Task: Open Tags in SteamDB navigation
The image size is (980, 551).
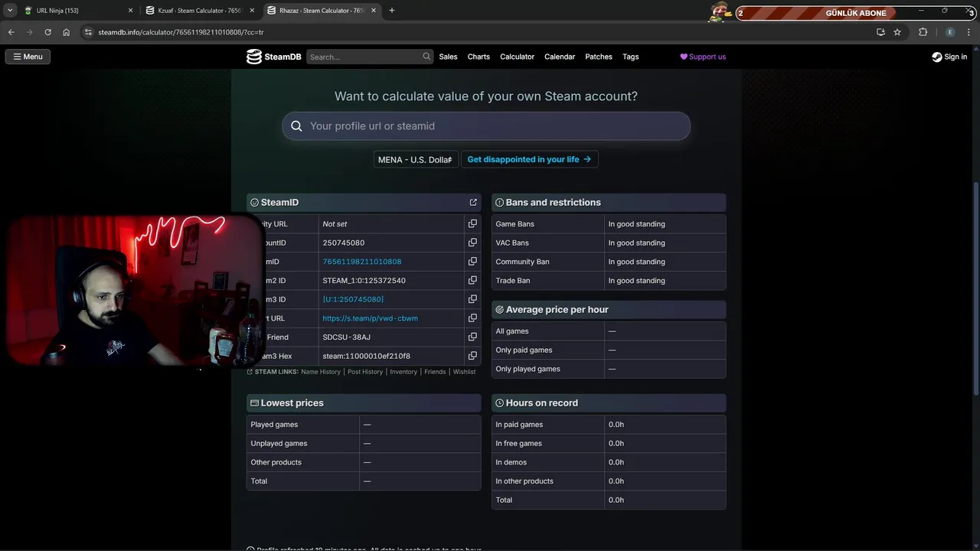Action: pyautogui.click(x=630, y=57)
